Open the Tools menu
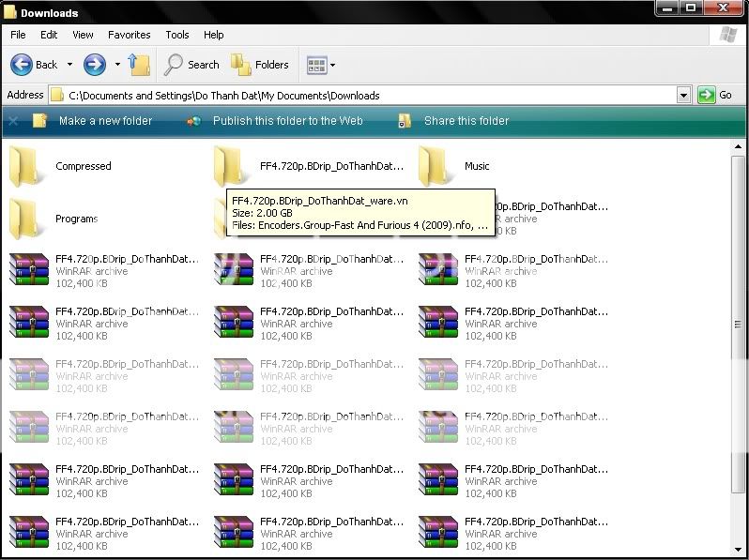The image size is (749, 560). pyautogui.click(x=177, y=35)
